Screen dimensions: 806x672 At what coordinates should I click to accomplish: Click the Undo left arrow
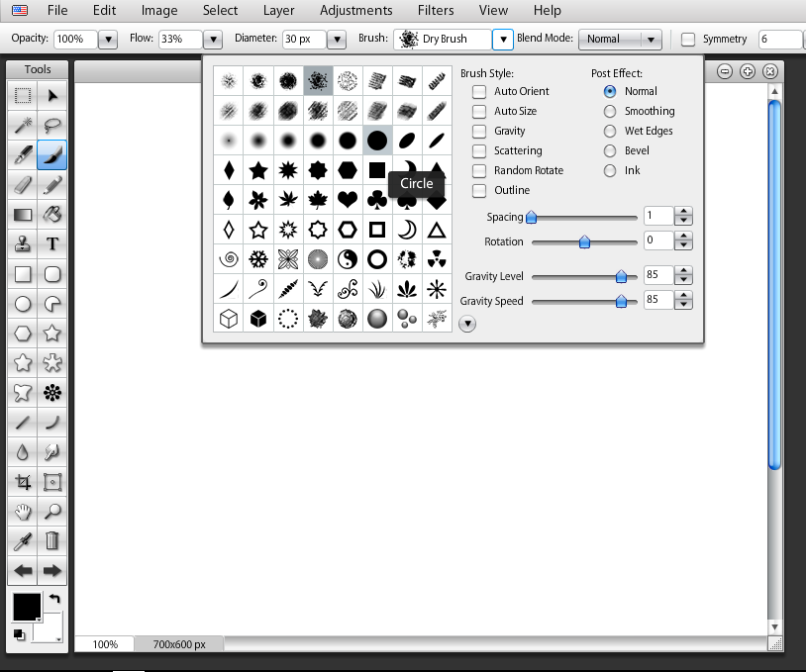(23, 571)
